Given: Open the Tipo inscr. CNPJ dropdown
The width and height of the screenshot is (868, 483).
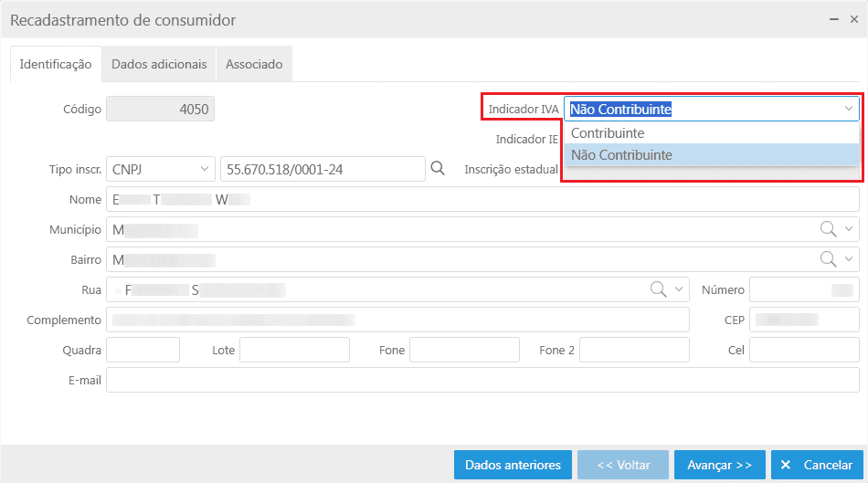Looking at the screenshot, I should (x=204, y=169).
